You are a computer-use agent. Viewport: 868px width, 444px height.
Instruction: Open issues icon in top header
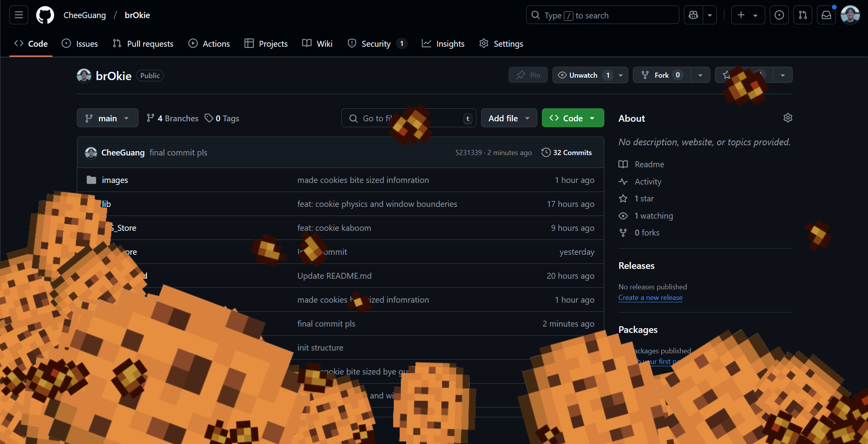(779, 15)
